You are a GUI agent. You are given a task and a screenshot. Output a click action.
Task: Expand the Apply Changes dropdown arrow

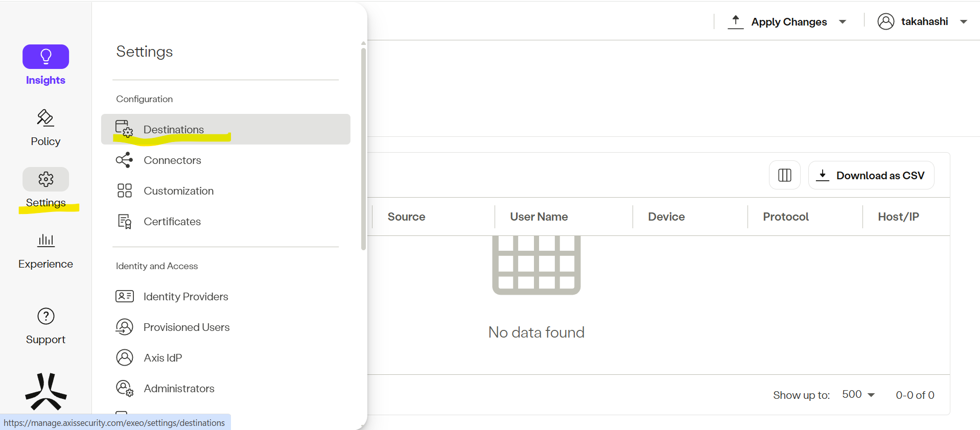coord(843,22)
